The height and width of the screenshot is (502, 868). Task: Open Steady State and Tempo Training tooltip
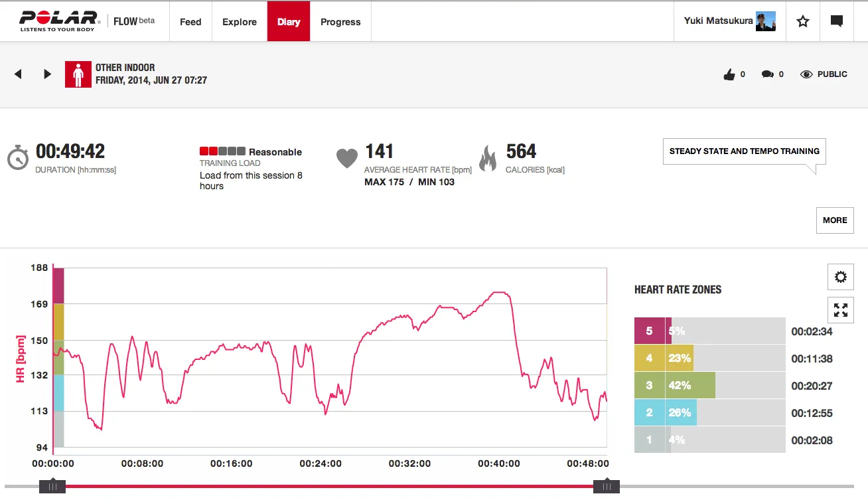coord(744,151)
